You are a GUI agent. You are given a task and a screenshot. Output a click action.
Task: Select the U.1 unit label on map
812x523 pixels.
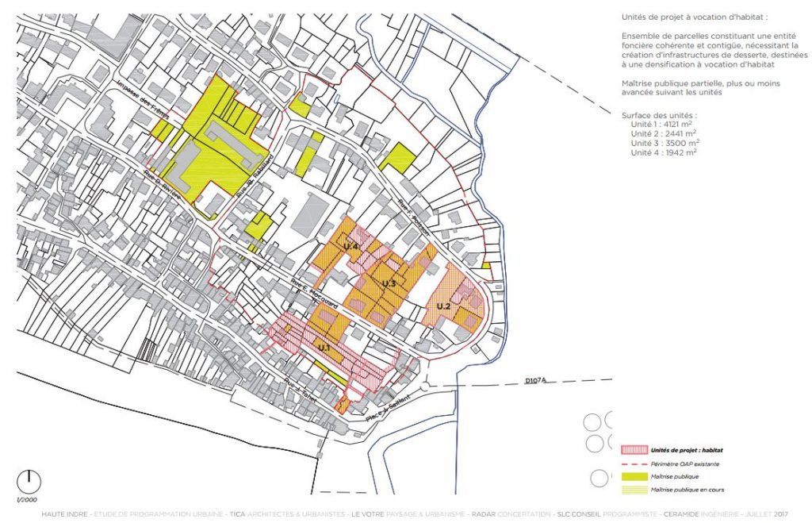tap(324, 348)
